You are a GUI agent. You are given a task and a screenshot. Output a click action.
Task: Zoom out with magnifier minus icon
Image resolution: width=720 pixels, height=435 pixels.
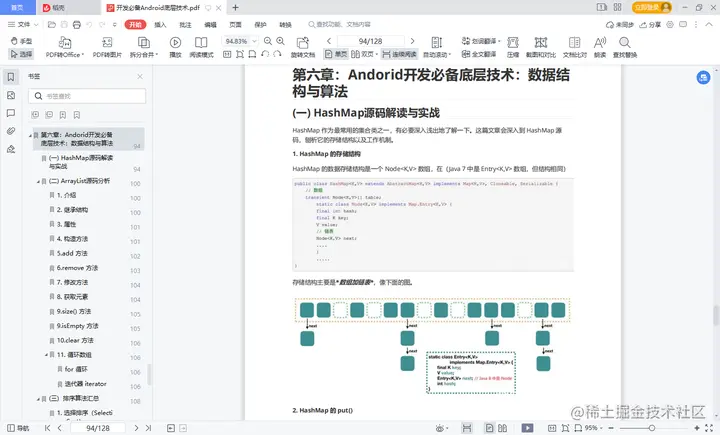pyautogui.click(x=268, y=41)
